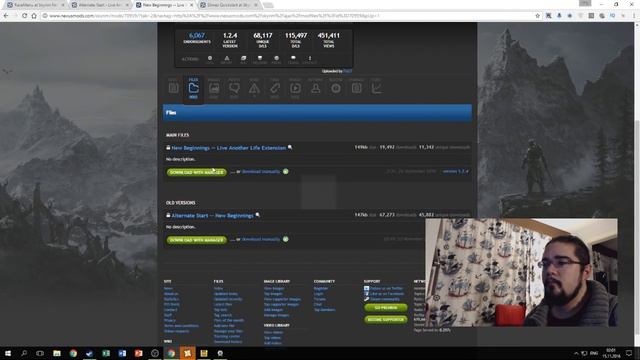Open the Bugs warning-triangle tab
640x360 pixels.
(x=254, y=88)
